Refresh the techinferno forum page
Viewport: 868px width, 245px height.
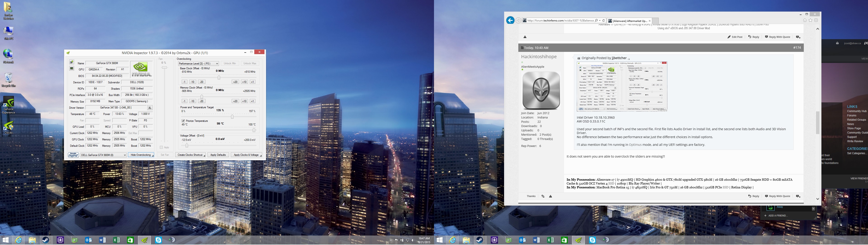(x=604, y=21)
